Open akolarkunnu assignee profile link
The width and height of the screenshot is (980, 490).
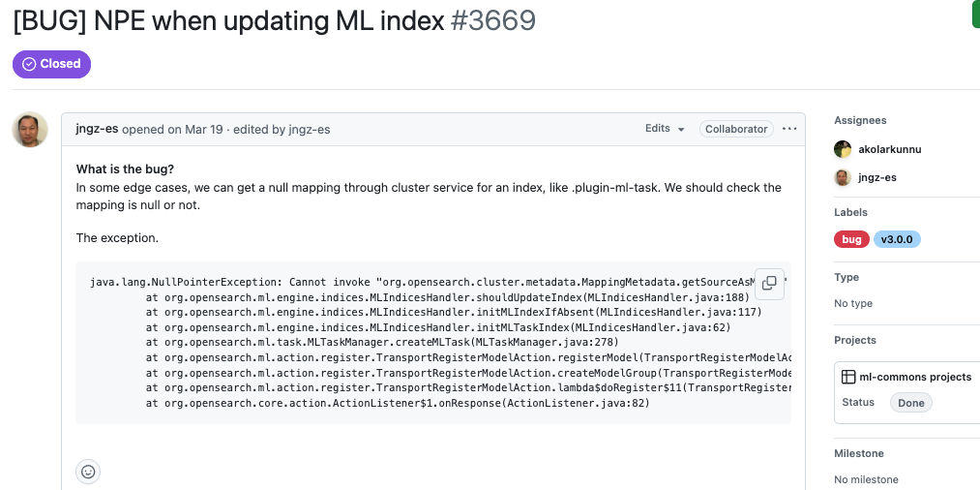pyautogui.click(x=890, y=149)
